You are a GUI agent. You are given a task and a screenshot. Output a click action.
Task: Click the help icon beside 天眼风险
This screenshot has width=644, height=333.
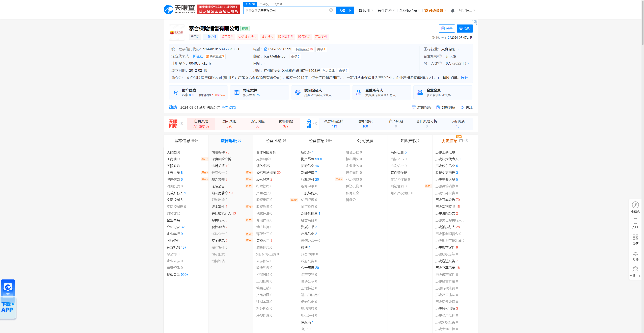[x=181, y=123]
